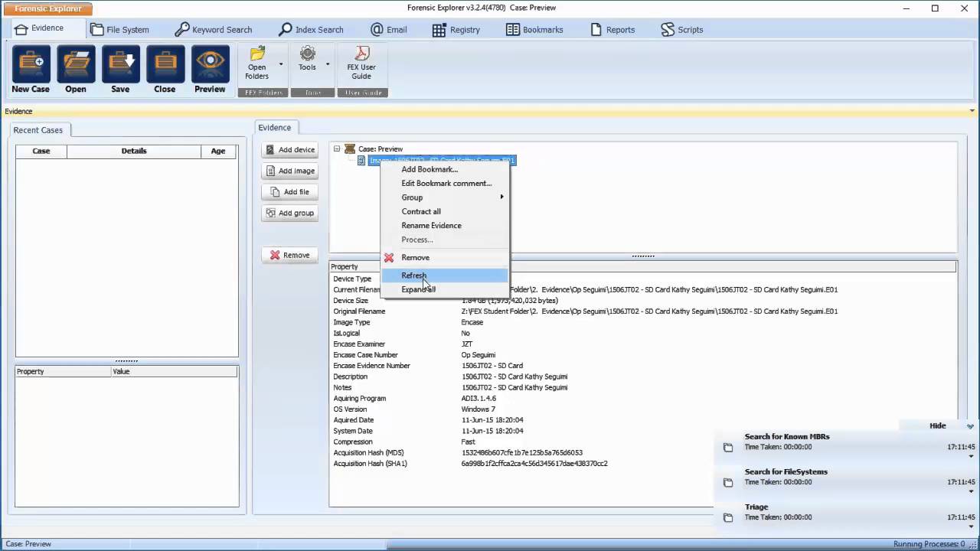This screenshot has width=980, height=551.
Task: Click the Image Type value Encase
Action: (x=472, y=322)
